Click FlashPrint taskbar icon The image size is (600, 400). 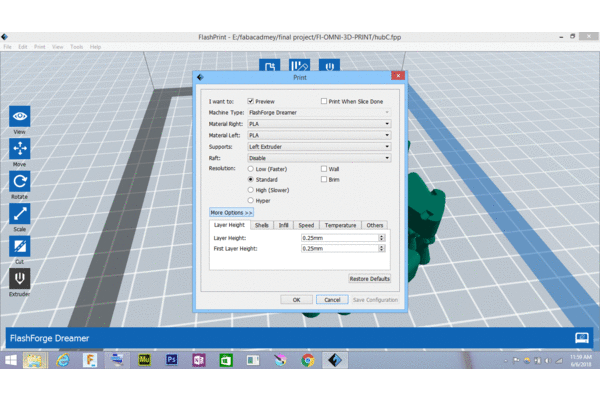(335, 360)
